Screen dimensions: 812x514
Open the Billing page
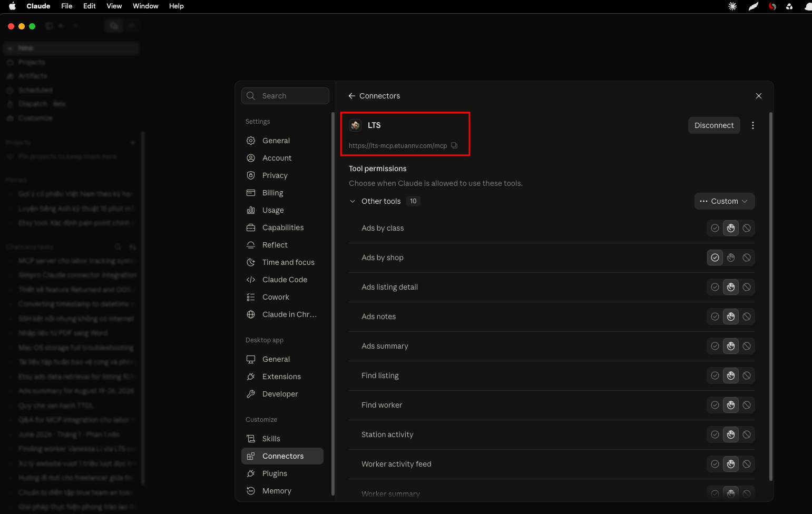282,193
